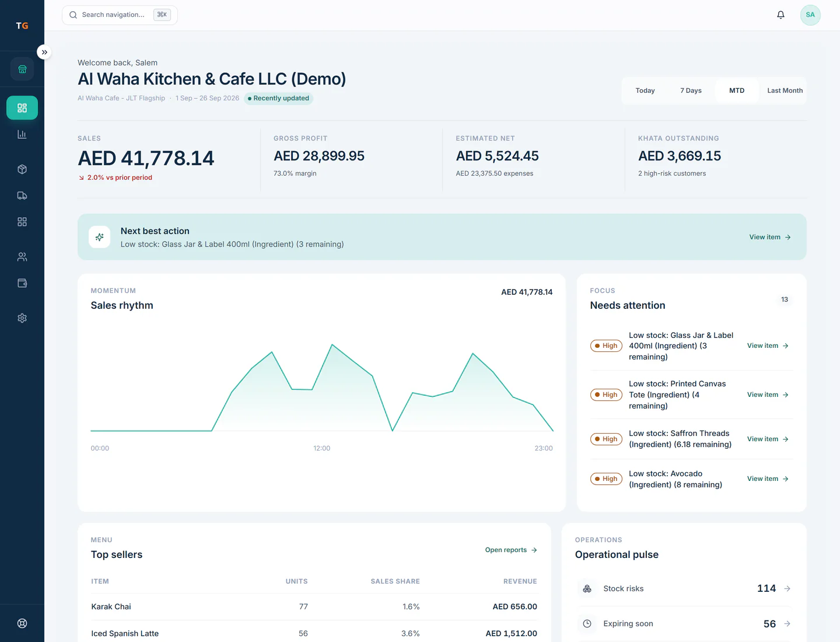Expand the sidebar with double-chevron button
840x642 pixels.
pos(44,52)
